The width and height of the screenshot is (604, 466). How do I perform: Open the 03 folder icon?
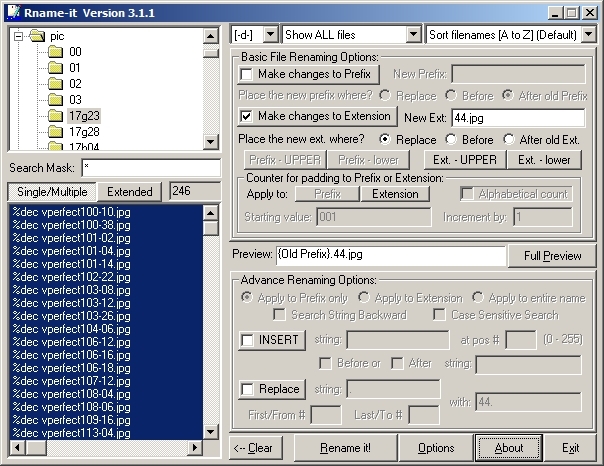tap(55, 100)
